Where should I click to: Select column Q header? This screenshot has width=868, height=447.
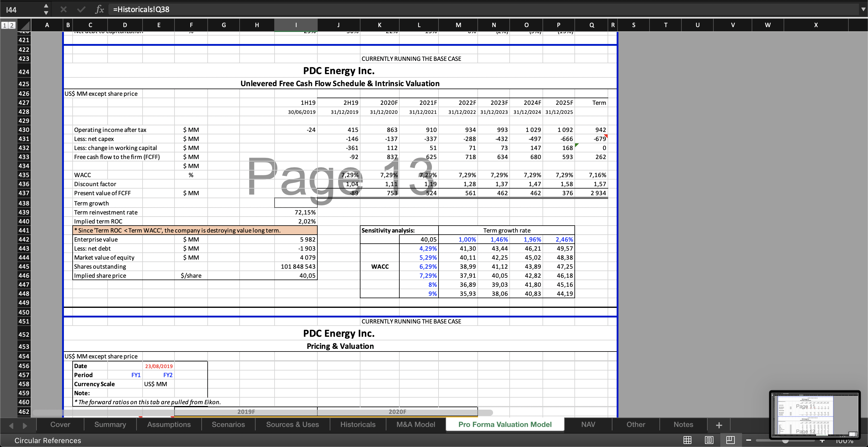tap(592, 25)
